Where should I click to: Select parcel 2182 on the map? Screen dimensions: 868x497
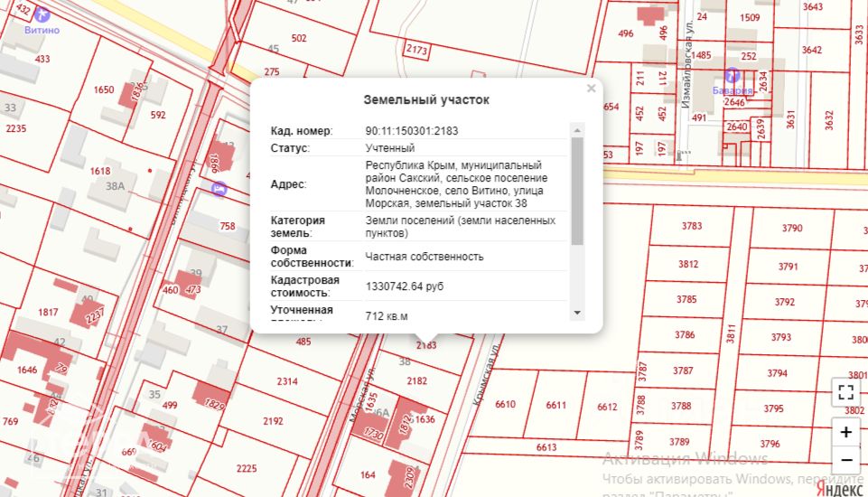417,380
